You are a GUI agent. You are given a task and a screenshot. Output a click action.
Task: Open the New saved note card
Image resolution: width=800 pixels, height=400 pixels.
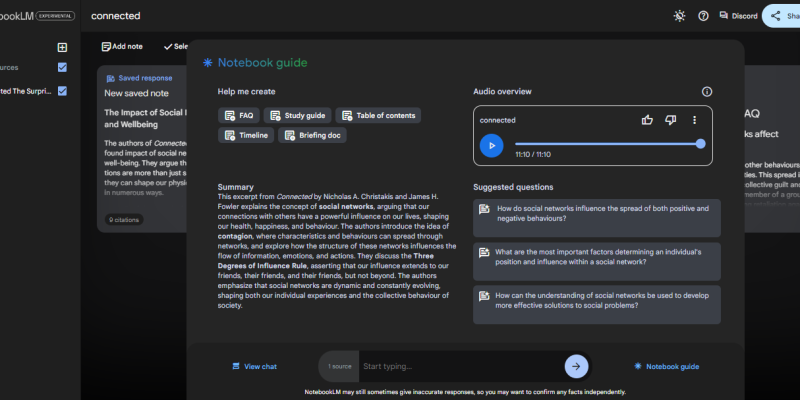point(142,149)
